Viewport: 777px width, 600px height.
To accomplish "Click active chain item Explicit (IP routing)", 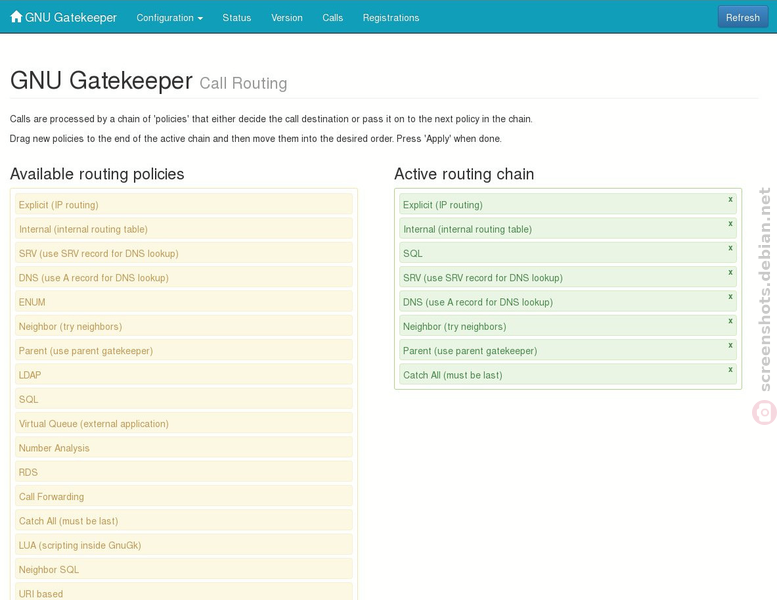I will [x=568, y=205].
